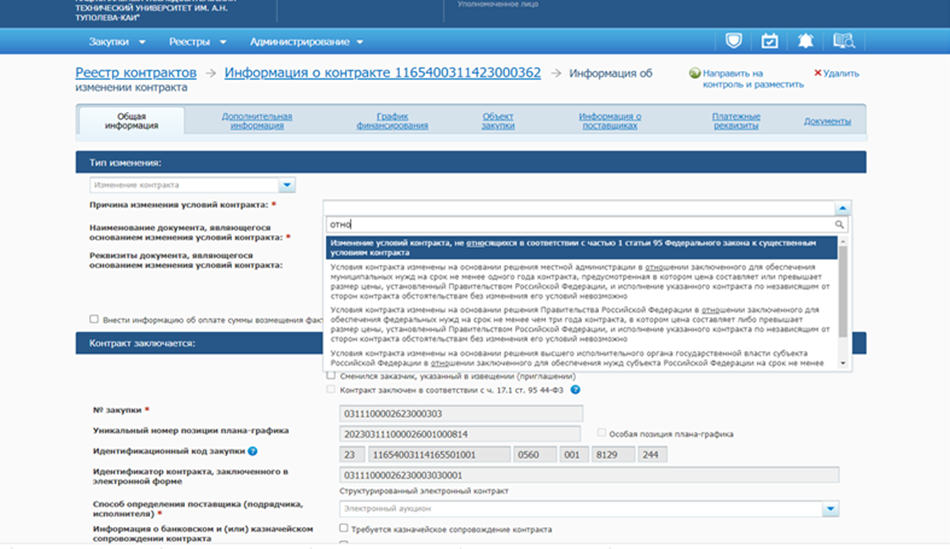This screenshot has width=950, height=549.
Task: Switch to Платежные реквизиты tab
Action: [x=736, y=121]
